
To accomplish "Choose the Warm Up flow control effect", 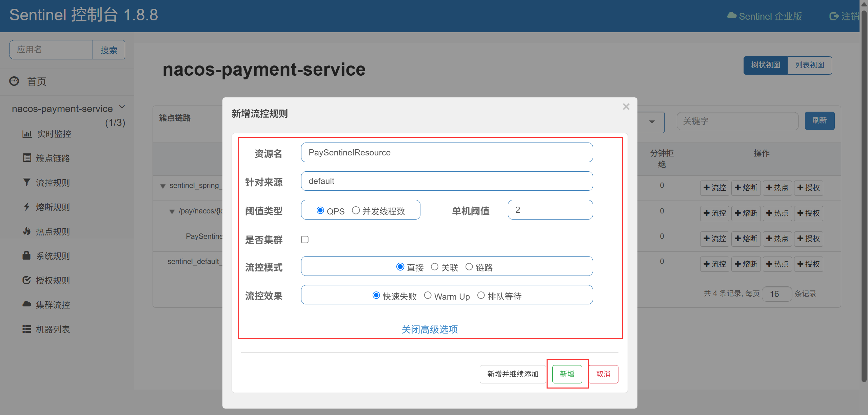I will 428,296.
